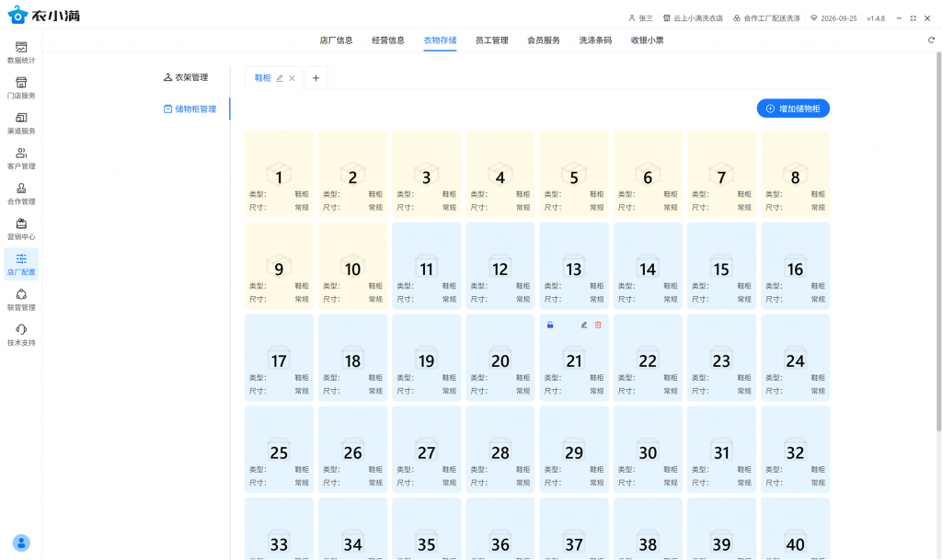Open 技术支持 in the sidebar
Viewport: 942px width, 560px height.
(x=21, y=335)
